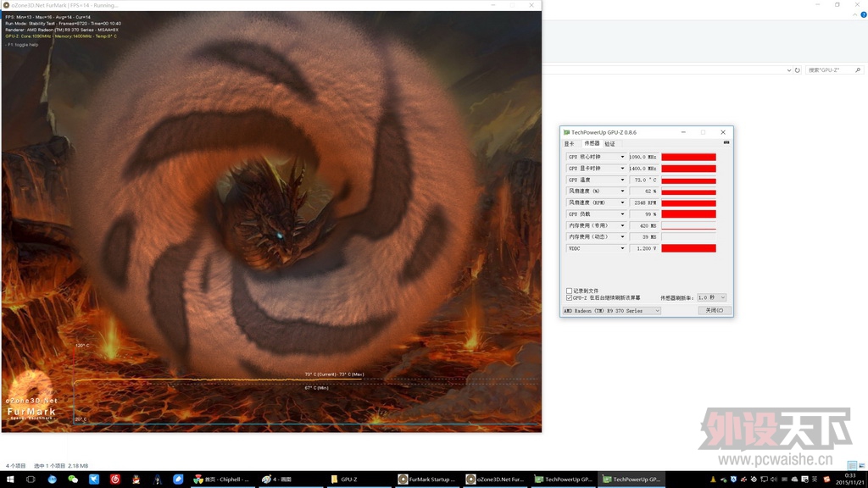The height and width of the screenshot is (488, 868).
Task: Switch Explorer to details view
Action: pyautogui.click(x=852, y=466)
